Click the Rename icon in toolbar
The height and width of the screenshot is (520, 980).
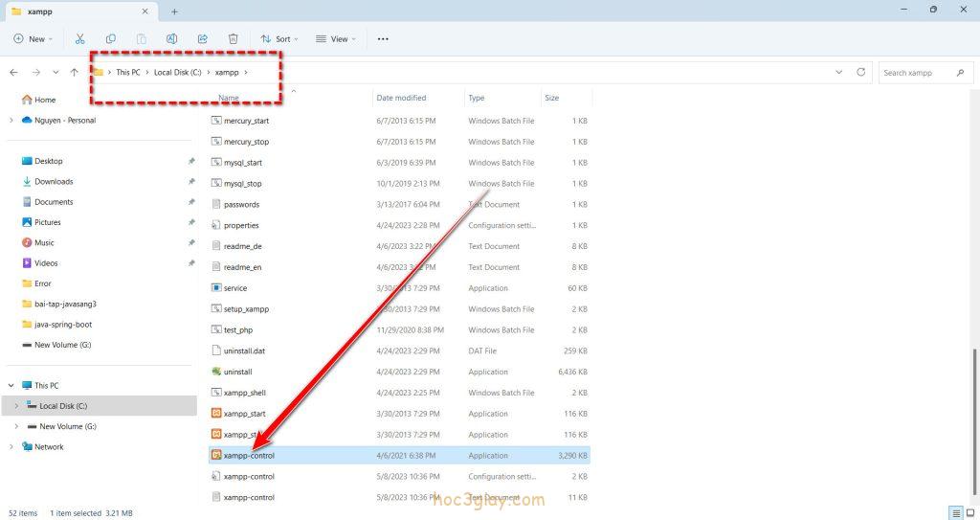tap(172, 39)
